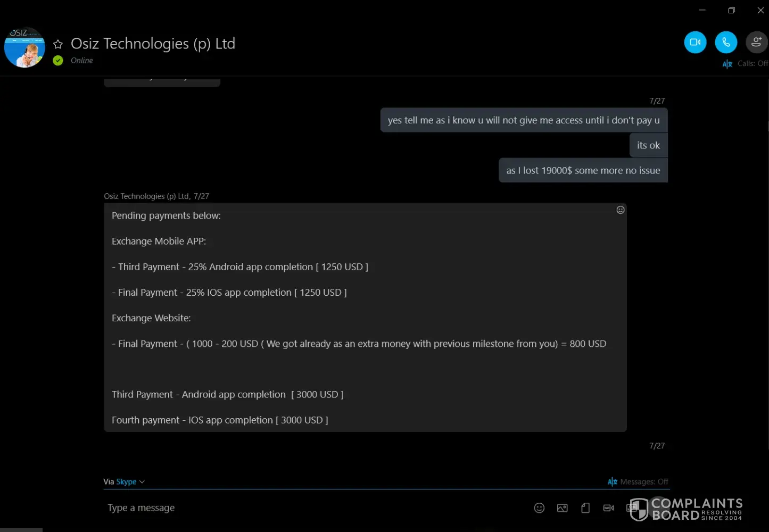Toggle message translator next to Messages: Off
Image resolution: width=769 pixels, height=532 pixels.
[613, 482]
